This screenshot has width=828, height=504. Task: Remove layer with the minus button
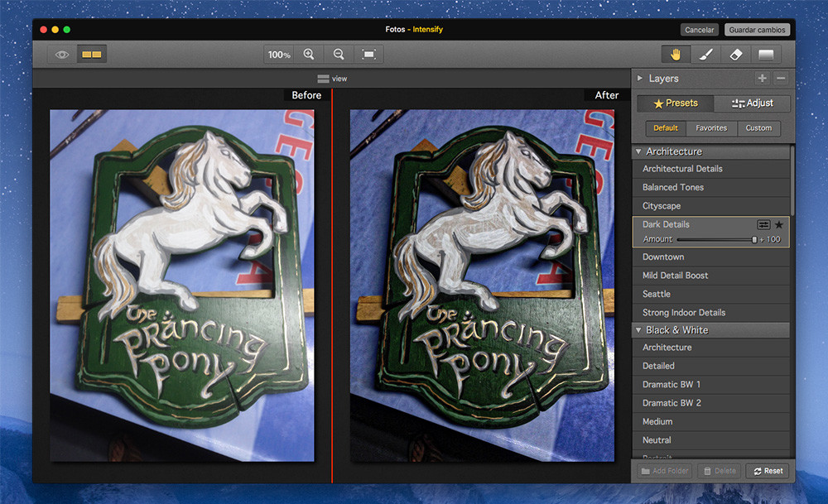pyautogui.click(x=781, y=78)
